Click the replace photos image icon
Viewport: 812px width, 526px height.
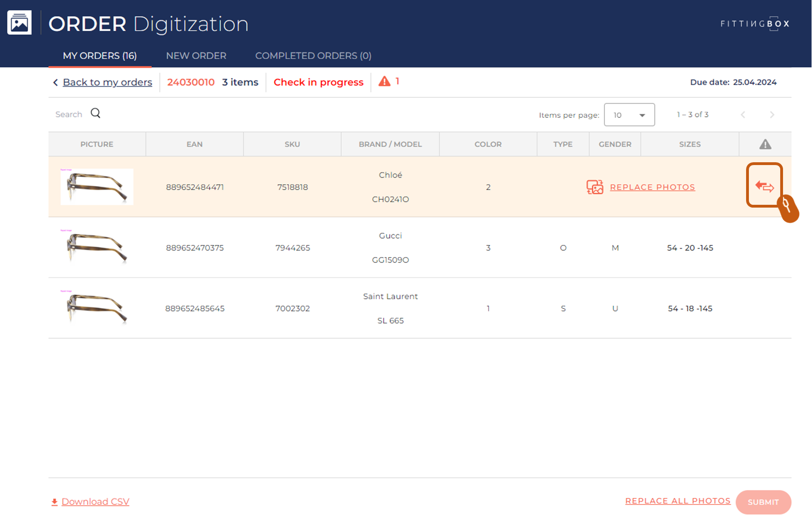(595, 187)
